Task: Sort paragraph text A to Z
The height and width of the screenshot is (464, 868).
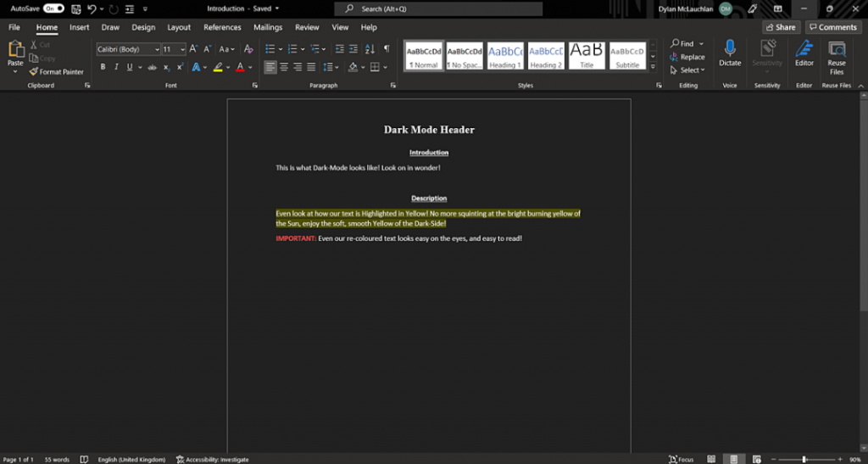Action: (370, 49)
